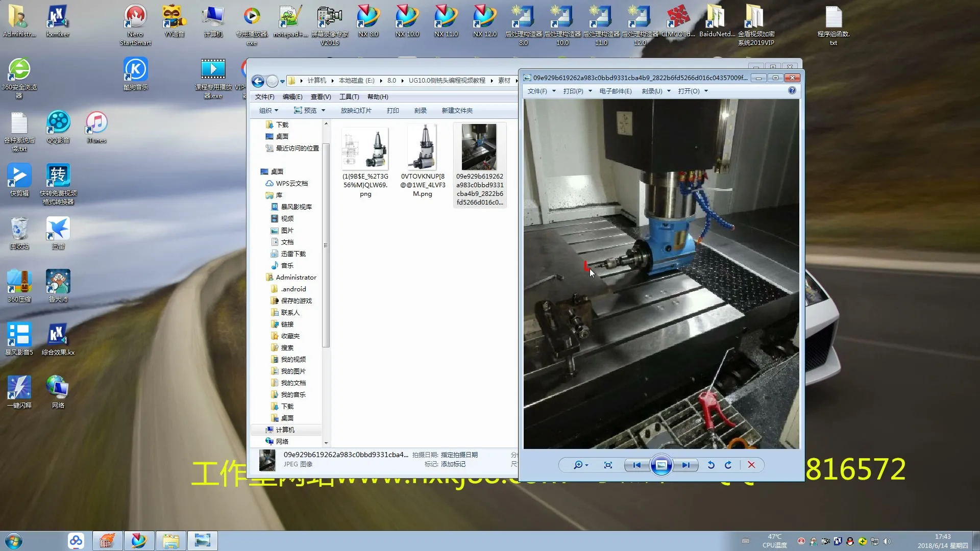
Task: Open photo viewer help icon
Action: (792, 91)
